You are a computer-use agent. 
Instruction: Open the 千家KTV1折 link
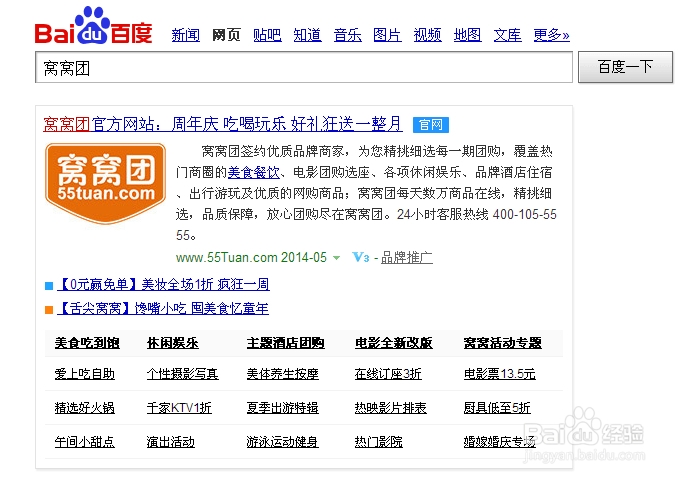(x=179, y=408)
